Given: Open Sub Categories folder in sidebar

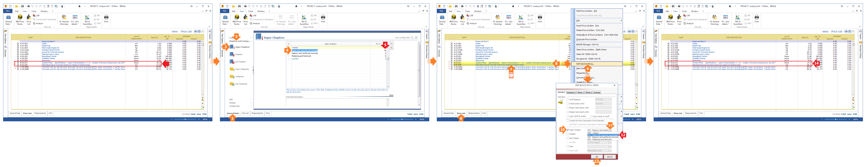Looking at the screenshot, I should pyautogui.click(x=238, y=84).
